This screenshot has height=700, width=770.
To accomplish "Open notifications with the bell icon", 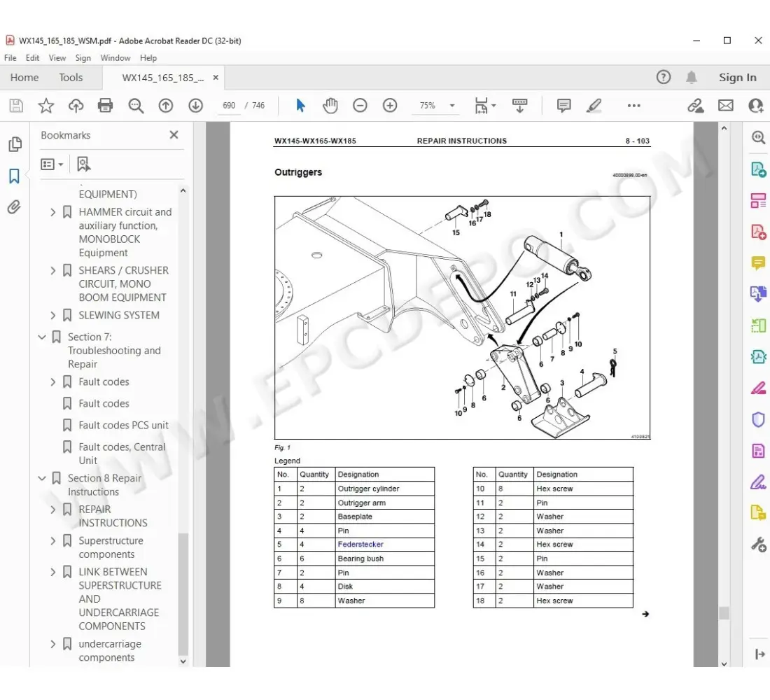I will click(x=692, y=77).
